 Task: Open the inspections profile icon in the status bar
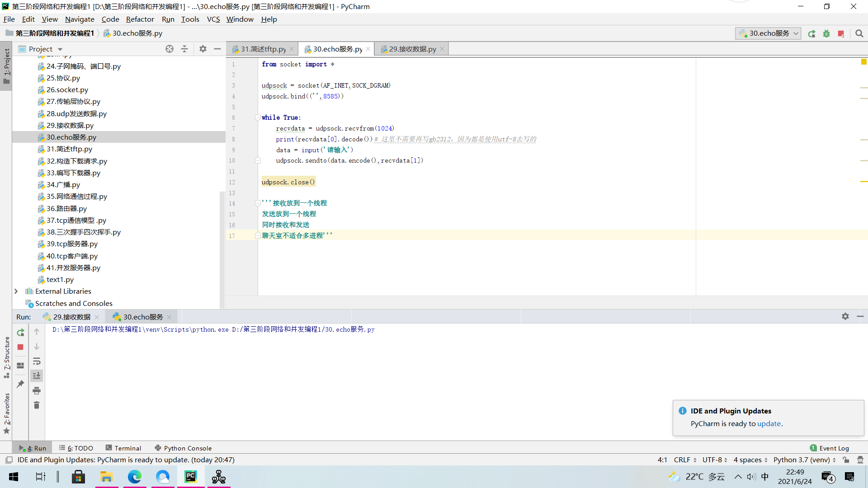pos(860,460)
